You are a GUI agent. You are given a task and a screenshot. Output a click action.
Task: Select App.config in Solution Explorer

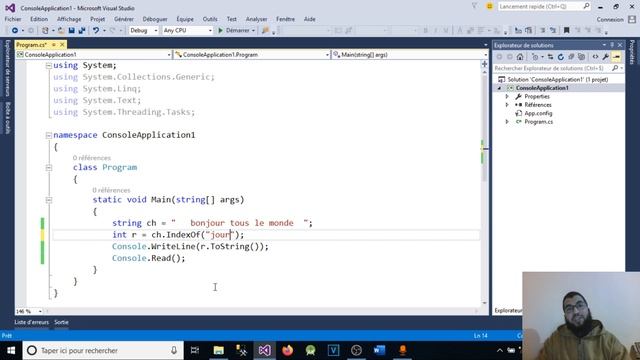tap(538, 113)
